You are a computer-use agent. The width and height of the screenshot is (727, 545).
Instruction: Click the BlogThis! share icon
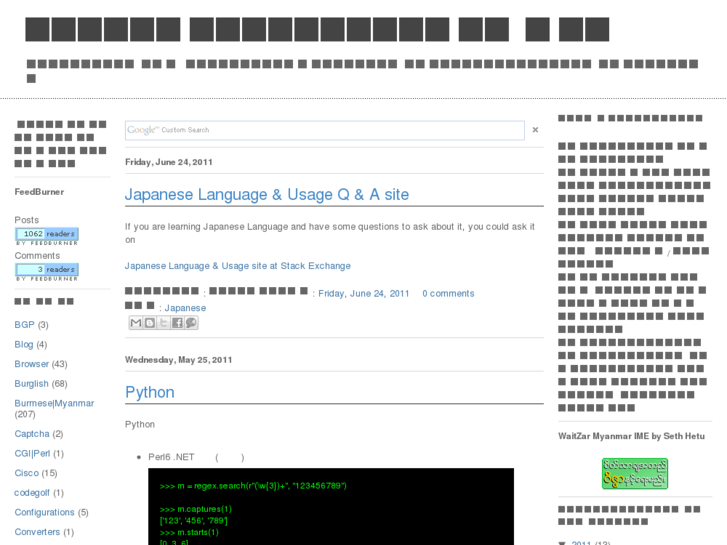click(150, 323)
